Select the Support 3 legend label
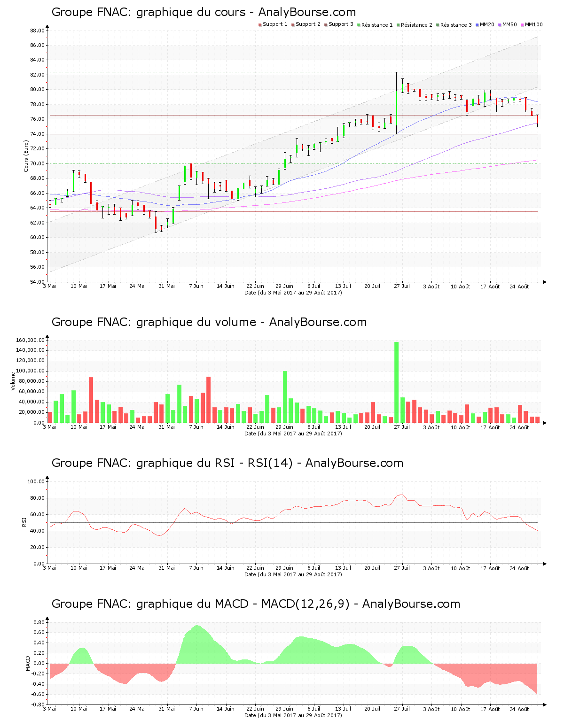The height and width of the screenshot is (728, 564). tap(341, 24)
